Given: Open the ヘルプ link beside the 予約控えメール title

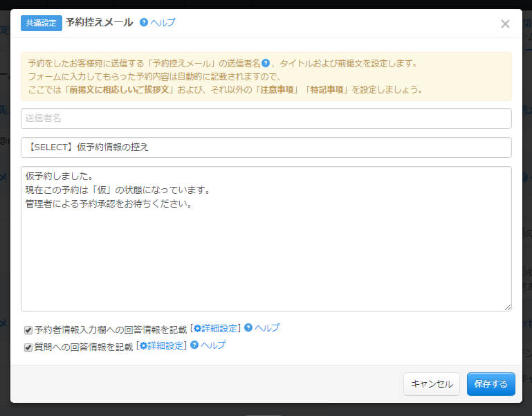Looking at the screenshot, I should click(x=163, y=22).
